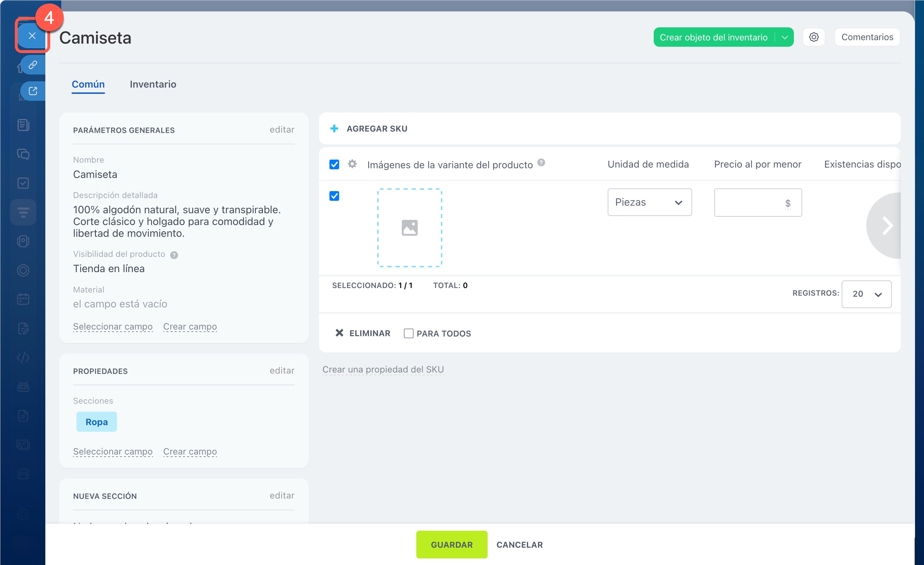Click the retail price input field

[758, 203]
